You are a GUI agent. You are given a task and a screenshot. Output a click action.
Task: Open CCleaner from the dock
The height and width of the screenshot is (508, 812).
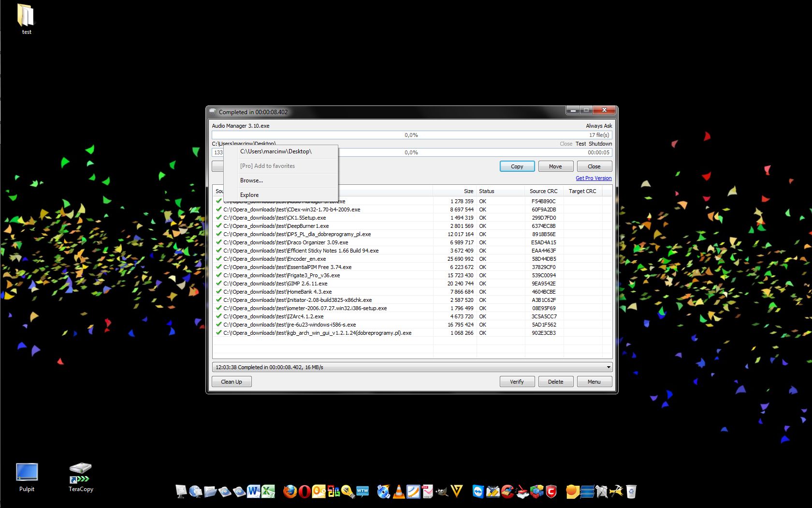[507, 492]
